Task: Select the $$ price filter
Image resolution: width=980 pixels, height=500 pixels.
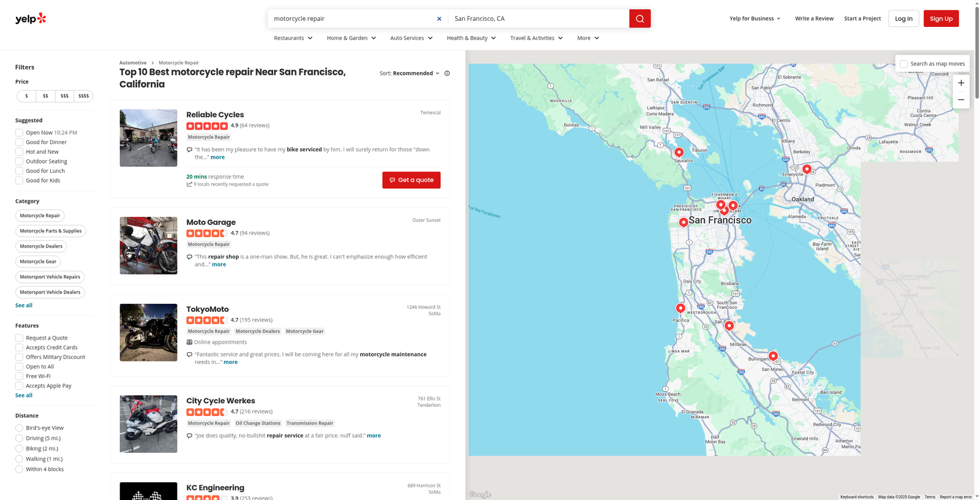Action: (45, 96)
